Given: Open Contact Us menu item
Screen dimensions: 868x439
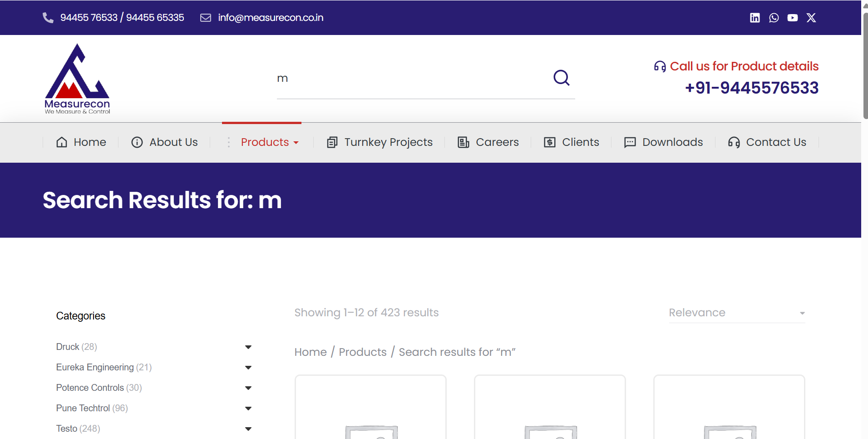Looking at the screenshot, I should point(776,142).
